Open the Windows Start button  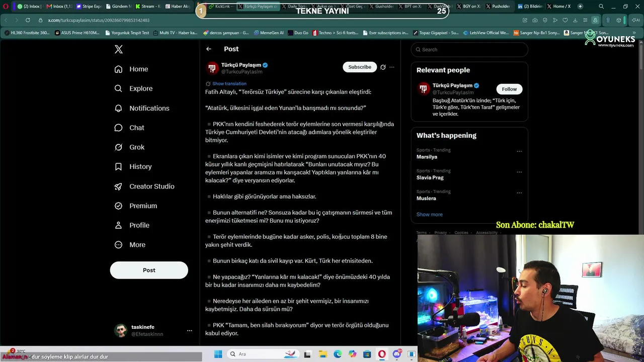pyautogui.click(x=218, y=354)
